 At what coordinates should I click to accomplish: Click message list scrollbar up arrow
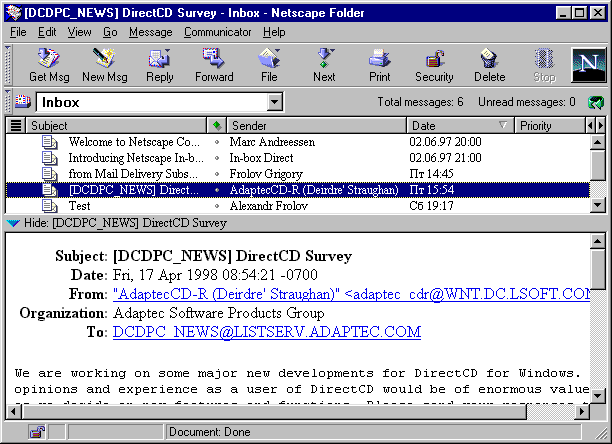click(598, 142)
